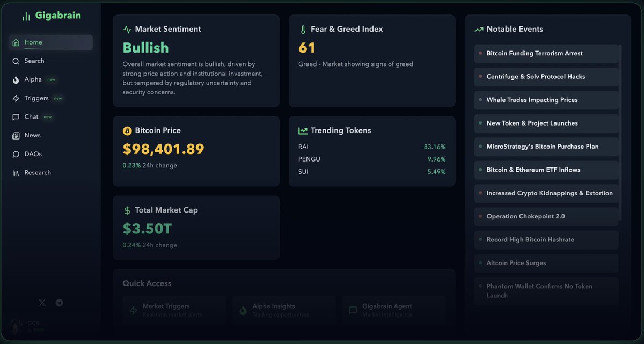This screenshot has height=344, width=644.
Task: Go to Home in the sidebar
Action: [x=51, y=42]
